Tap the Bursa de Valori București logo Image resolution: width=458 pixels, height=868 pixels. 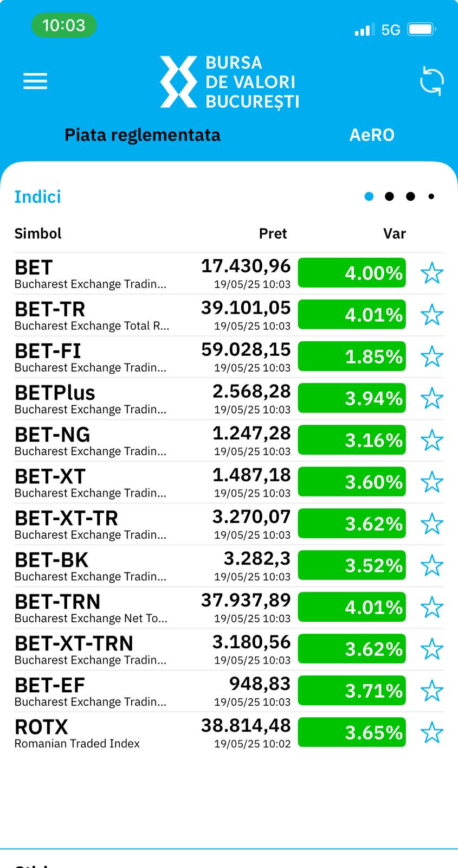click(229, 82)
